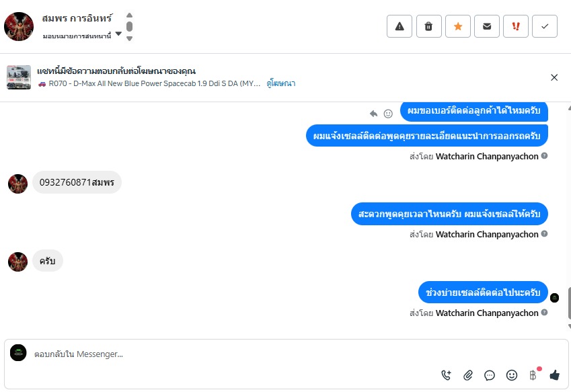
Task: Attach a file with the paperclip icon
Action: point(468,375)
